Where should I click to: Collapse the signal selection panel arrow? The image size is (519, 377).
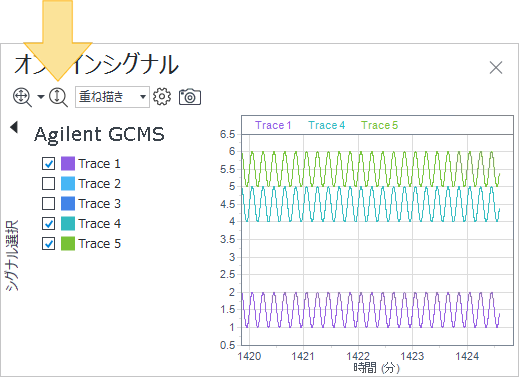coord(14,127)
